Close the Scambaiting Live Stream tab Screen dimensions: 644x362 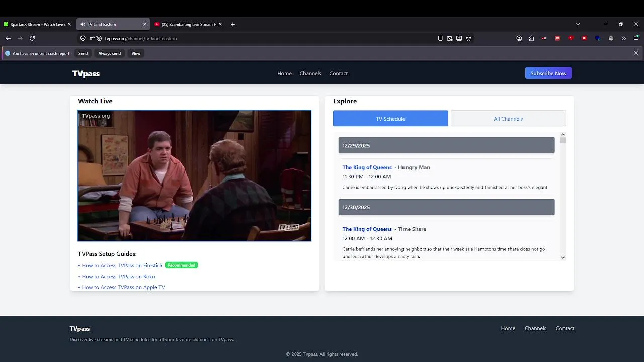point(221,24)
